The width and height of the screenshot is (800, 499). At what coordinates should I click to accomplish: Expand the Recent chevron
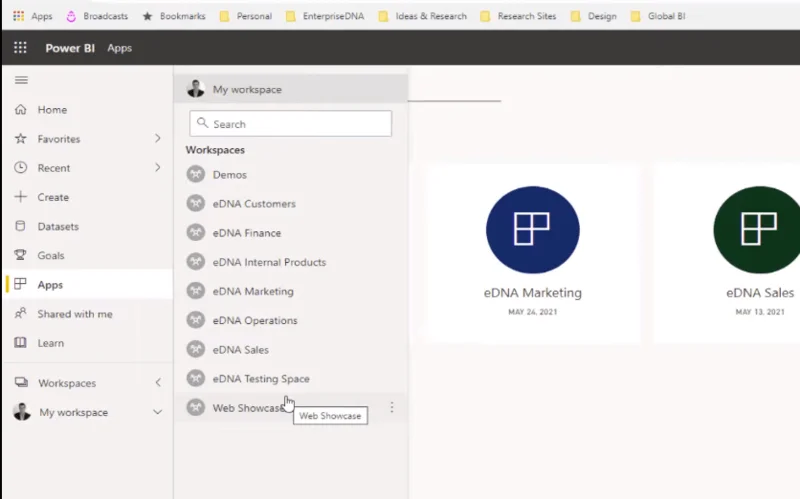coord(158,167)
